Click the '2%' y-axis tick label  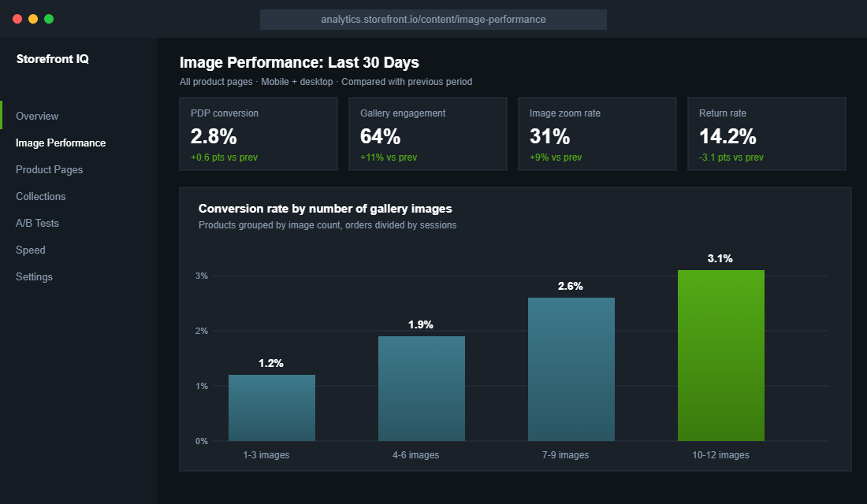pos(201,331)
